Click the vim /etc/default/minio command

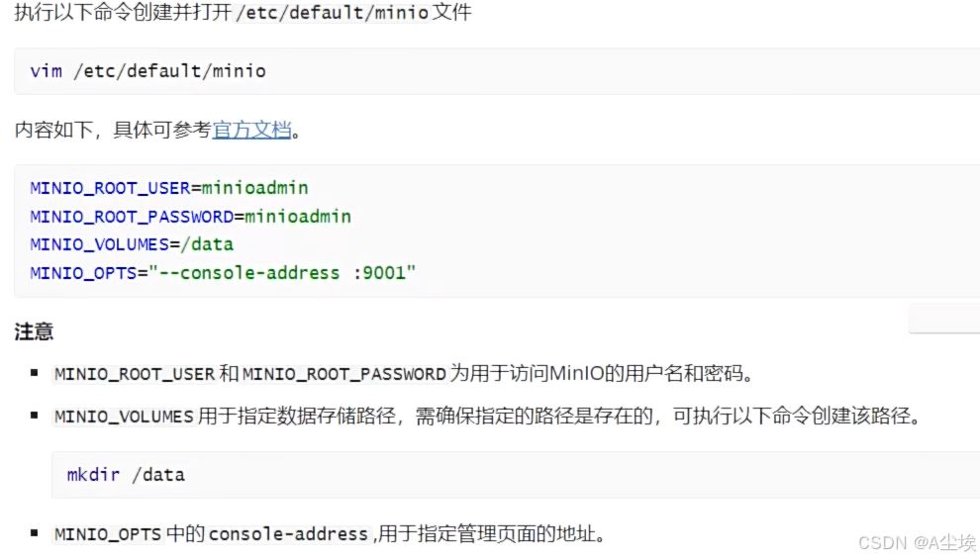(148, 71)
